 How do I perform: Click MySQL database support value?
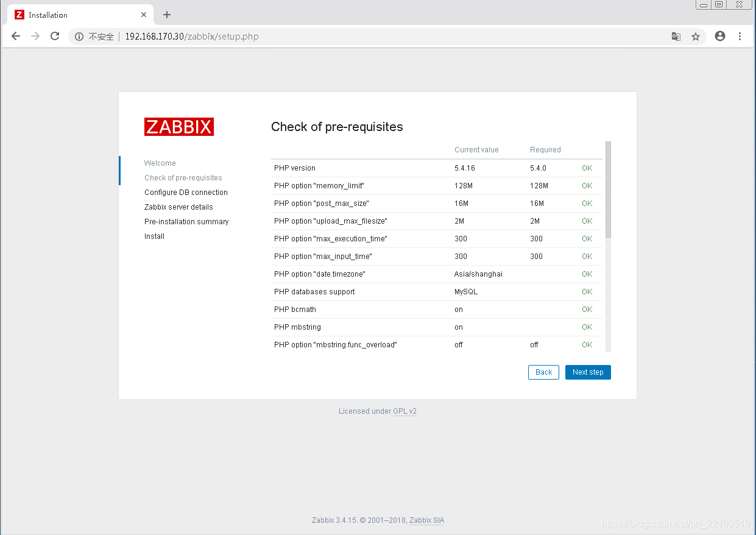click(x=466, y=292)
